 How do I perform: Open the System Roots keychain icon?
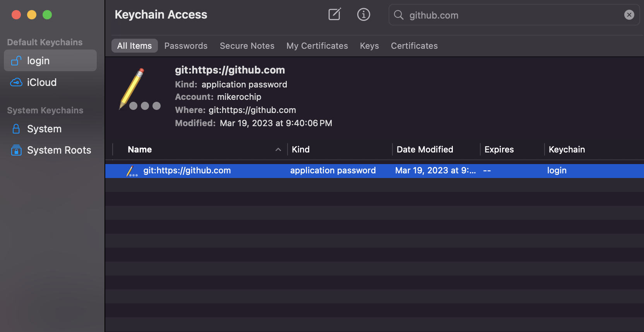pyautogui.click(x=16, y=150)
